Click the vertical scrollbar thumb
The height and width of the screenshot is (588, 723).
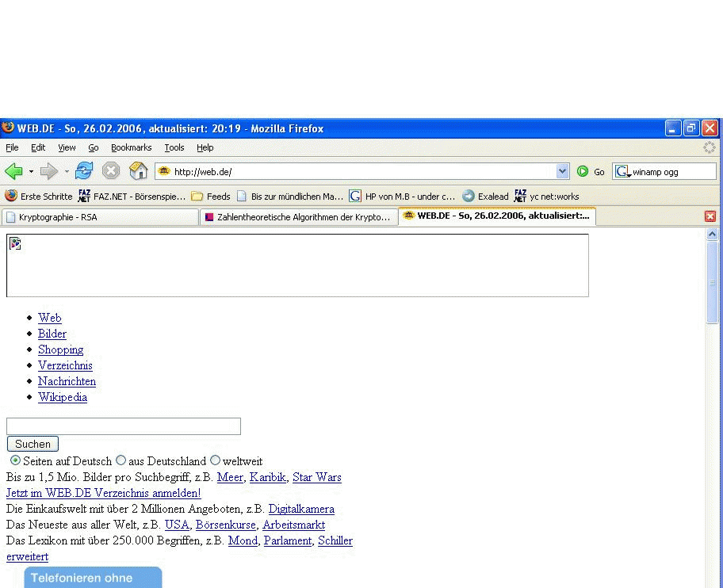tap(713, 283)
